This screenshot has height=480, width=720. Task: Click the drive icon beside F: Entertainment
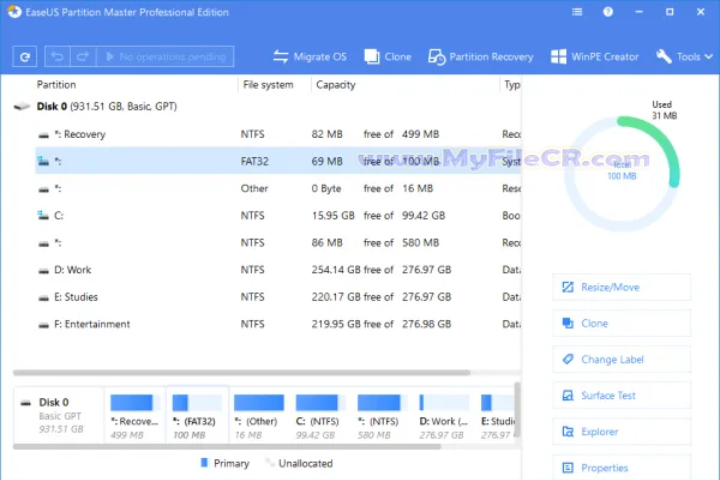43,325
